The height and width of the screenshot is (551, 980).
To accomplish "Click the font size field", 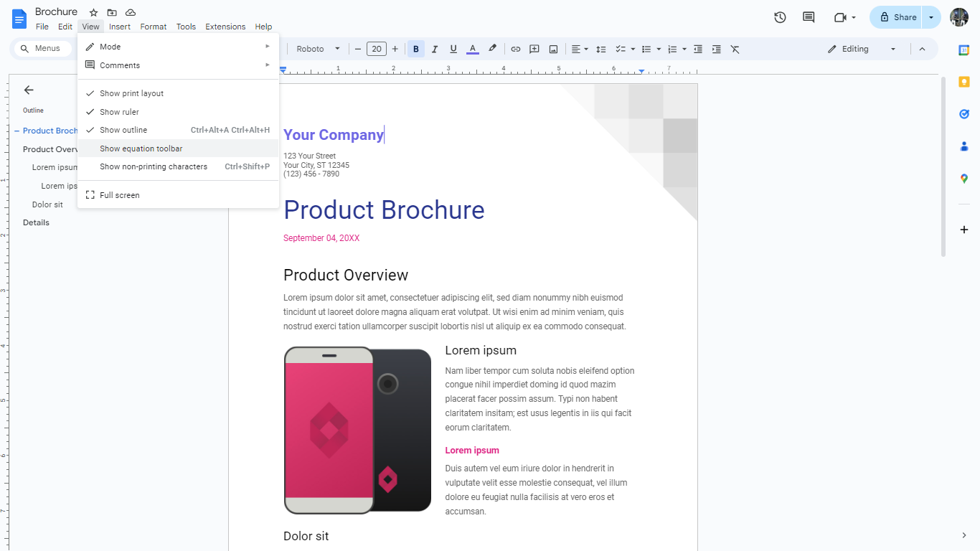I will click(x=377, y=49).
